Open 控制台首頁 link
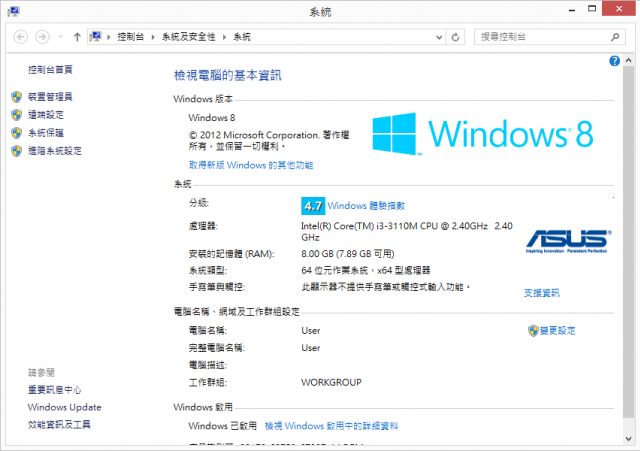The height and width of the screenshot is (451, 640). 50,70
